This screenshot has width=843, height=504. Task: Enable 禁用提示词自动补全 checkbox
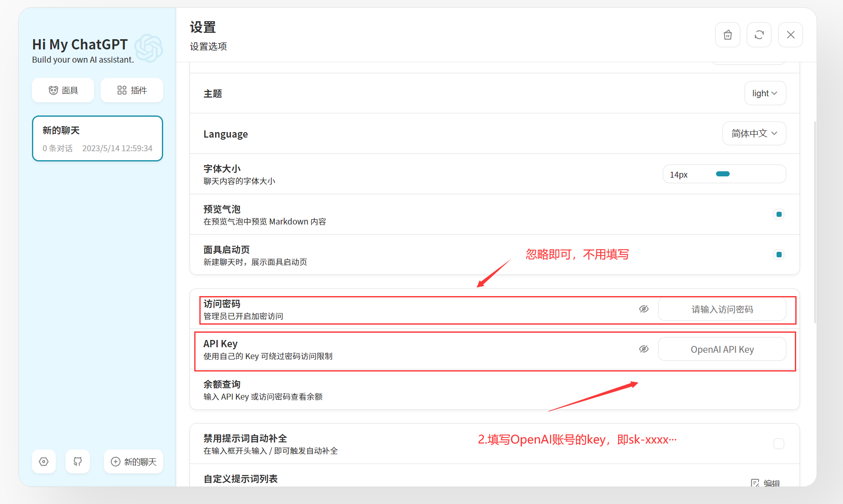[x=779, y=444]
